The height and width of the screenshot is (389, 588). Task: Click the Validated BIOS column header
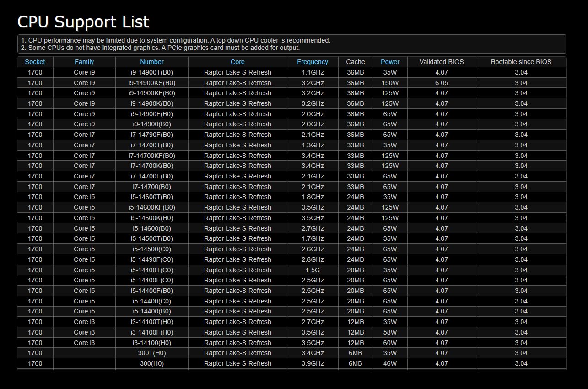coord(441,62)
